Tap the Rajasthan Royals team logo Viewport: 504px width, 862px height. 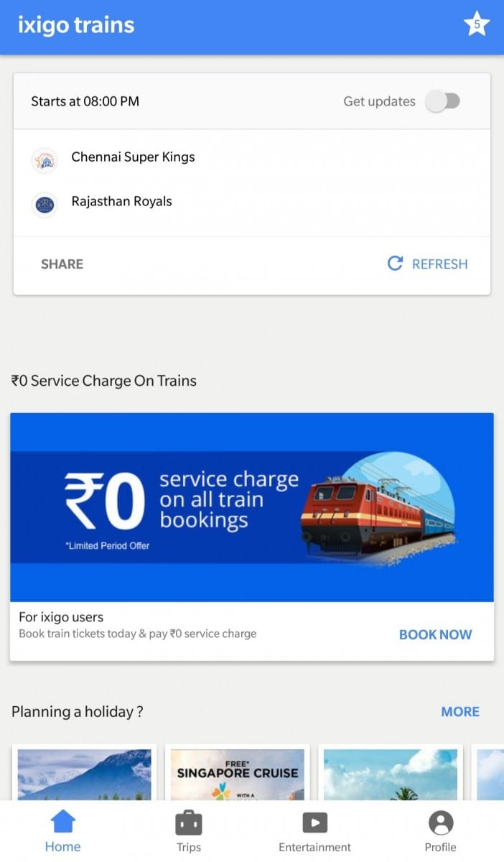click(45, 205)
